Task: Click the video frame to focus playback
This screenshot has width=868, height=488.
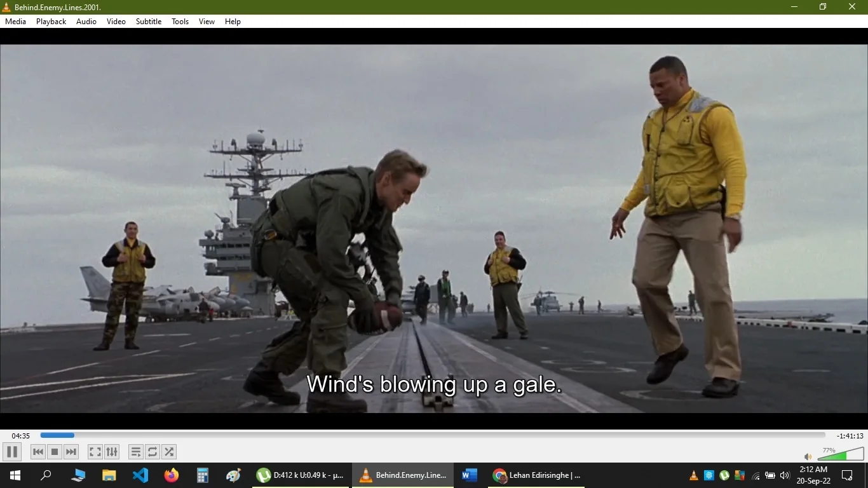Action: (434, 229)
